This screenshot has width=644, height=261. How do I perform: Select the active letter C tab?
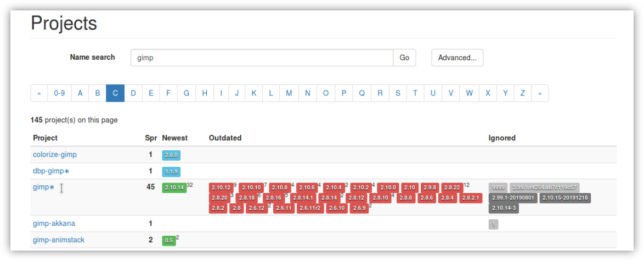[x=115, y=93]
